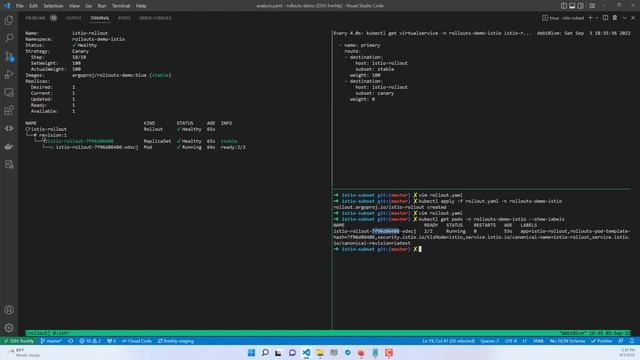Click the highlighted hash in pod name
This screenshot has height=360, width=640.
coord(385,231)
